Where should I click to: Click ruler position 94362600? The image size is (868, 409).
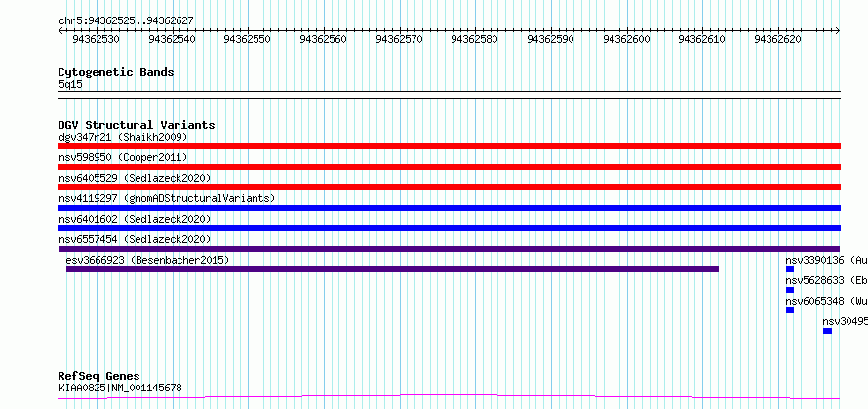pyautogui.click(x=627, y=39)
